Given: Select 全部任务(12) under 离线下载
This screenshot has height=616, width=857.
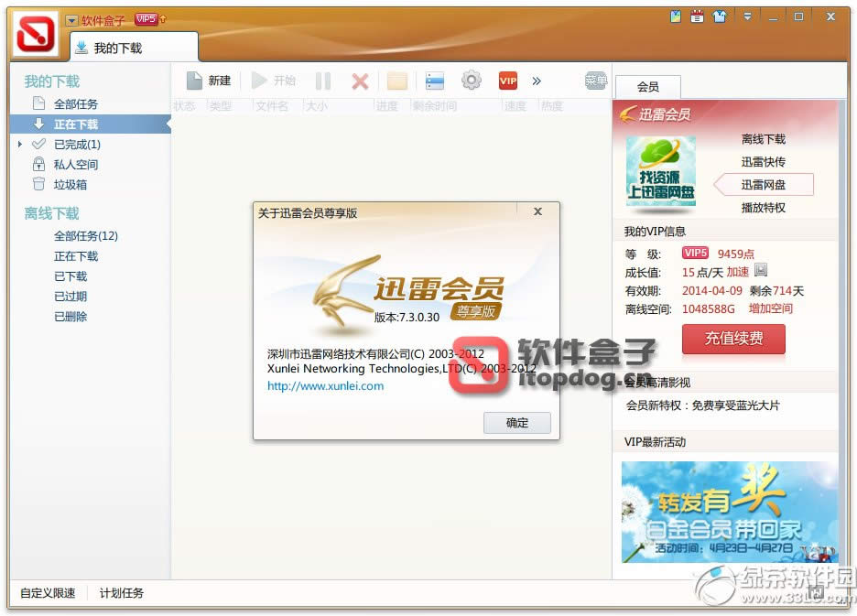Looking at the screenshot, I should click(x=86, y=236).
